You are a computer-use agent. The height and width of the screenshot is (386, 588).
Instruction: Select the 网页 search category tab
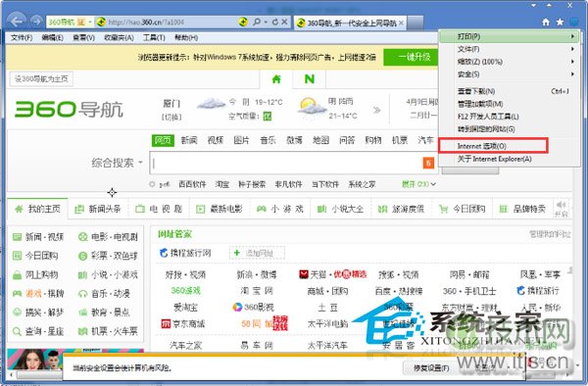coord(163,140)
